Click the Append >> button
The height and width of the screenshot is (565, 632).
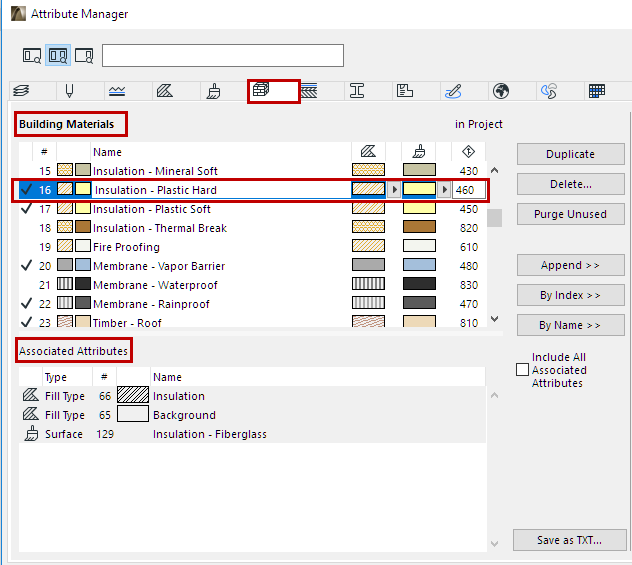570,265
